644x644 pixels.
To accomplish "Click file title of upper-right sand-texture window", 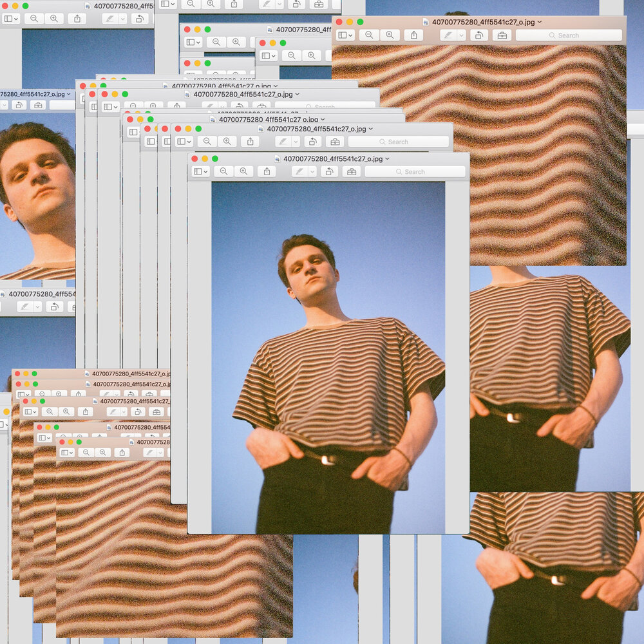I will 484,22.
